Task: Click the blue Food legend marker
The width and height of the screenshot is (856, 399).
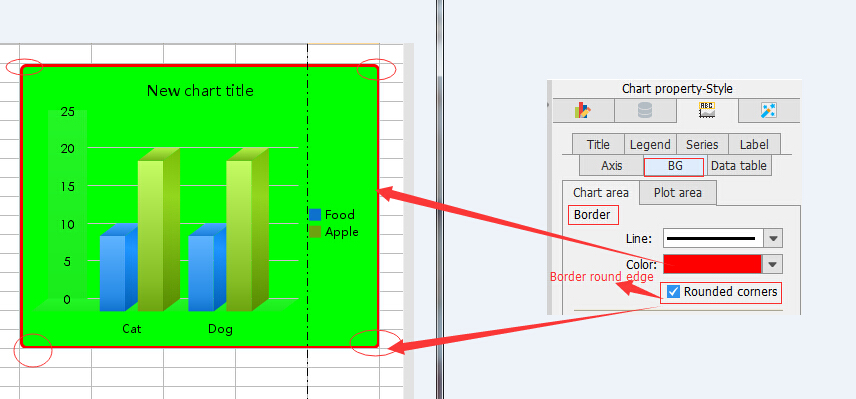Action: tap(315, 215)
